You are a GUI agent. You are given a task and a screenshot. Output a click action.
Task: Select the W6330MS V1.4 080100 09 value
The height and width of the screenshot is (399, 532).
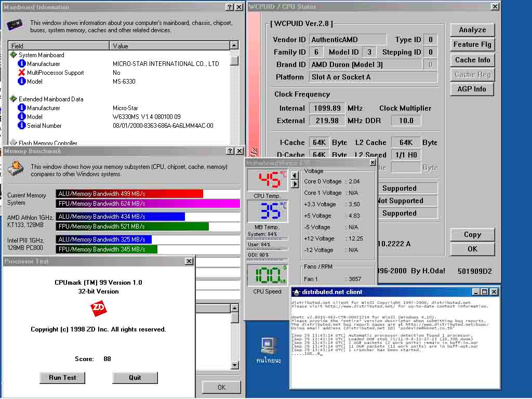147,117
